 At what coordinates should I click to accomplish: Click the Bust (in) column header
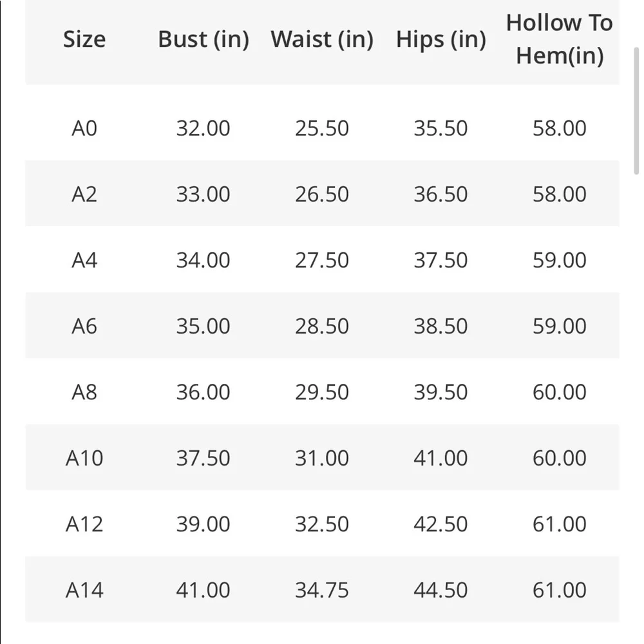point(203,39)
